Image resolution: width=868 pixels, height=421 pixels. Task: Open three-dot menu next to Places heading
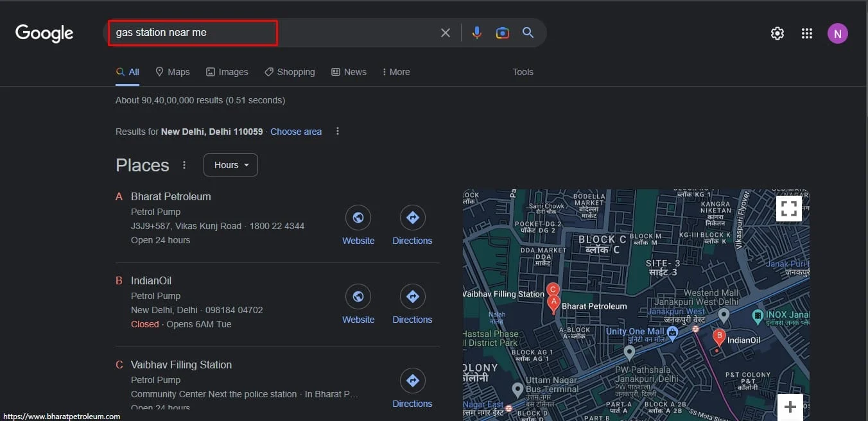[184, 165]
